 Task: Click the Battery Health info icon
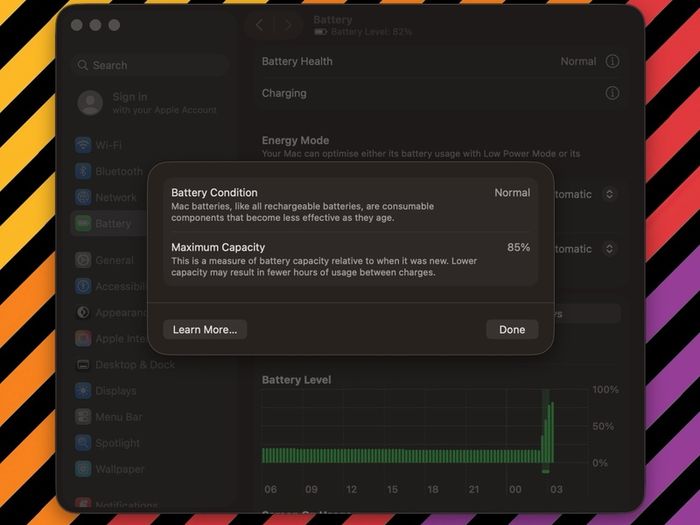(612, 61)
